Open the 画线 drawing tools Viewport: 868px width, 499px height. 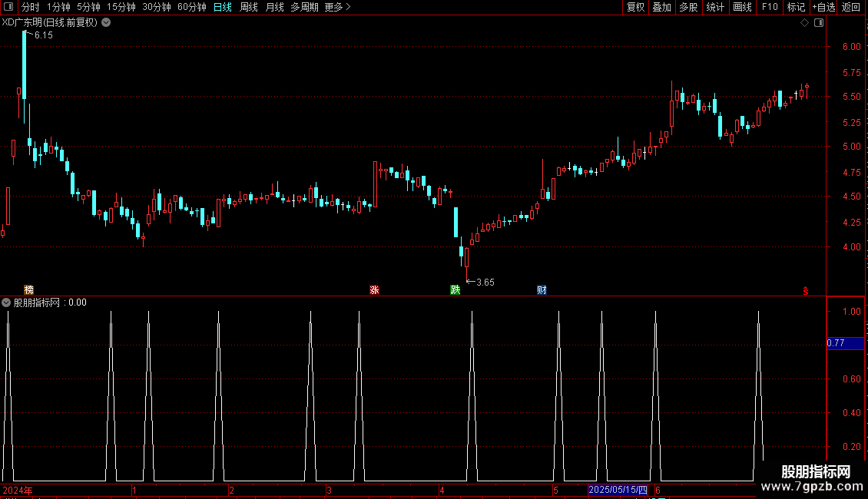pyautogui.click(x=742, y=7)
